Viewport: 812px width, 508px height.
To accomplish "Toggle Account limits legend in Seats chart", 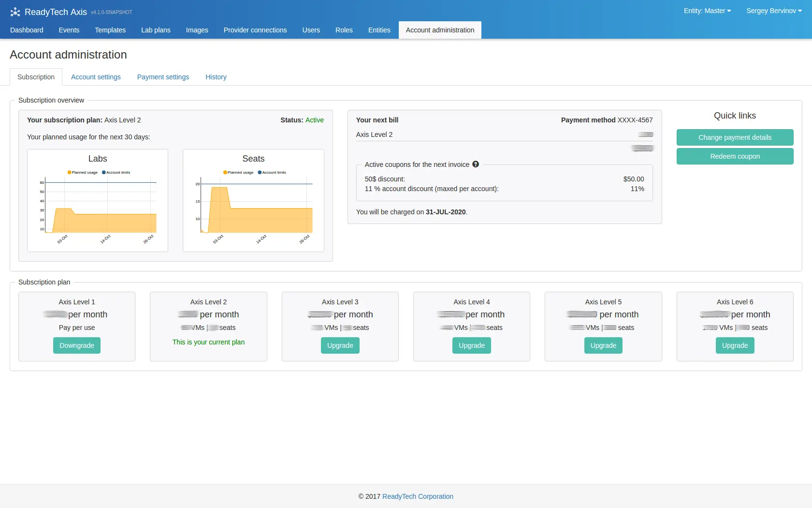I will click(x=272, y=172).
